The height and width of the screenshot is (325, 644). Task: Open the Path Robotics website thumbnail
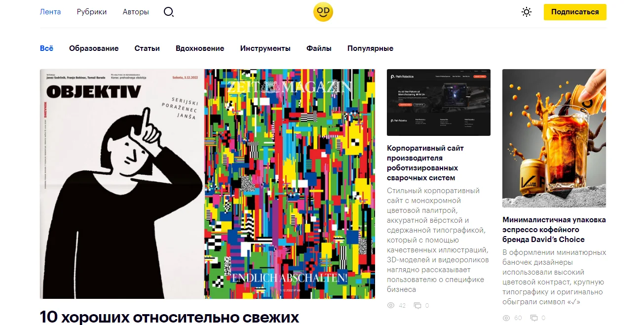click(439, 102)
